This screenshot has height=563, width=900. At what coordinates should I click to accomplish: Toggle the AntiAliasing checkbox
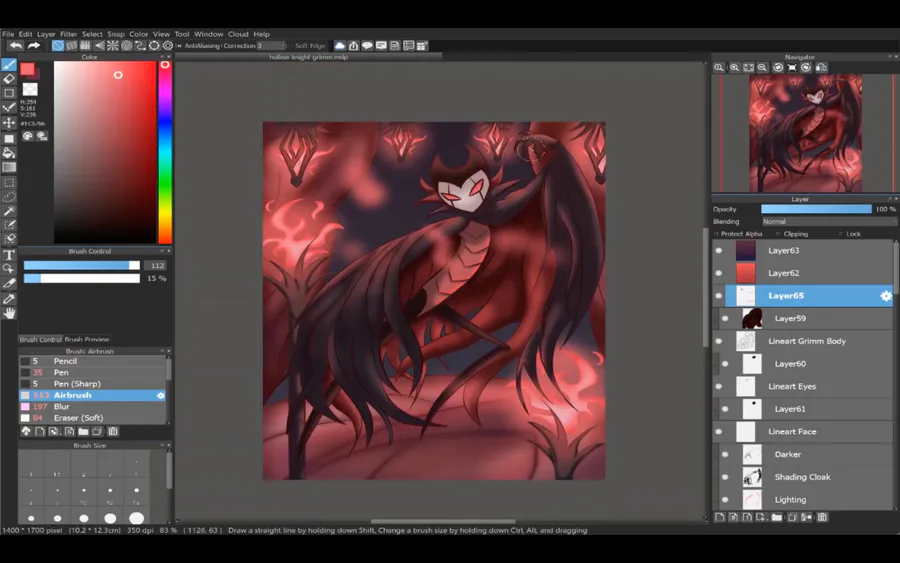(x=180, y=45)
